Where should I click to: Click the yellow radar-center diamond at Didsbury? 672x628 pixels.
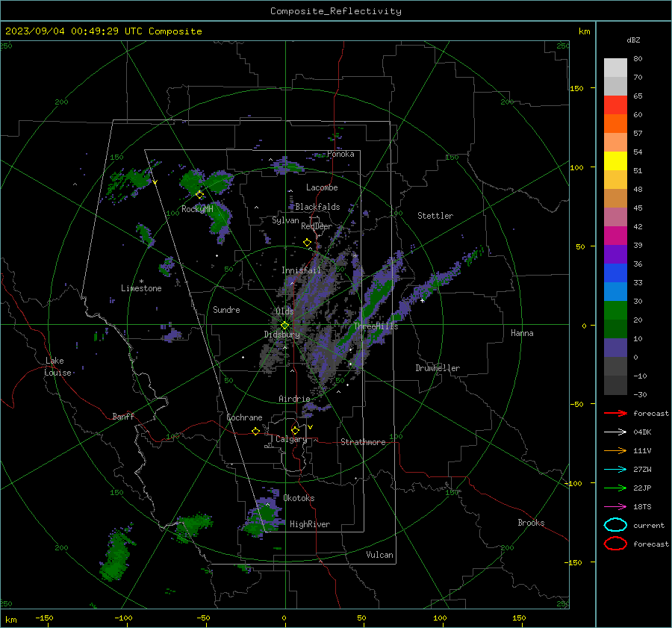[284, 326]
